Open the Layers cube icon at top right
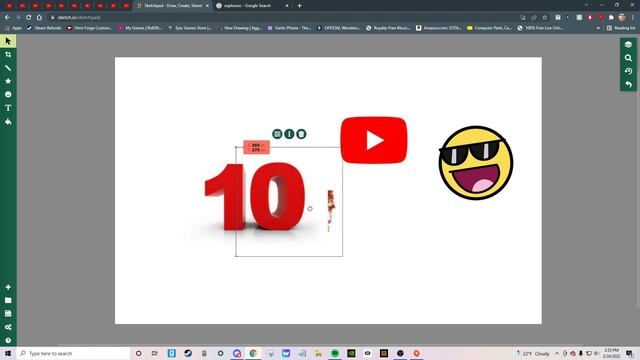Image resolution: width=640 pixels, height=360 pixels. [628, 44]
